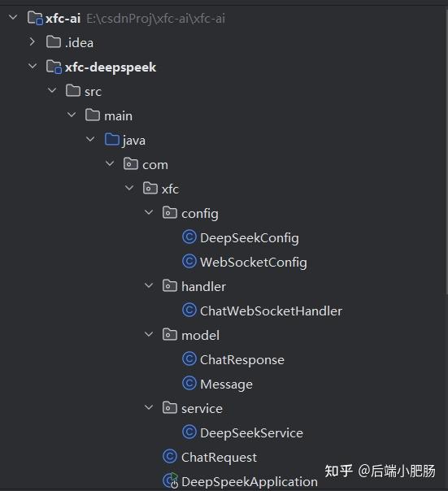
Task: Select the ChatResponse class
Action: 241,360
